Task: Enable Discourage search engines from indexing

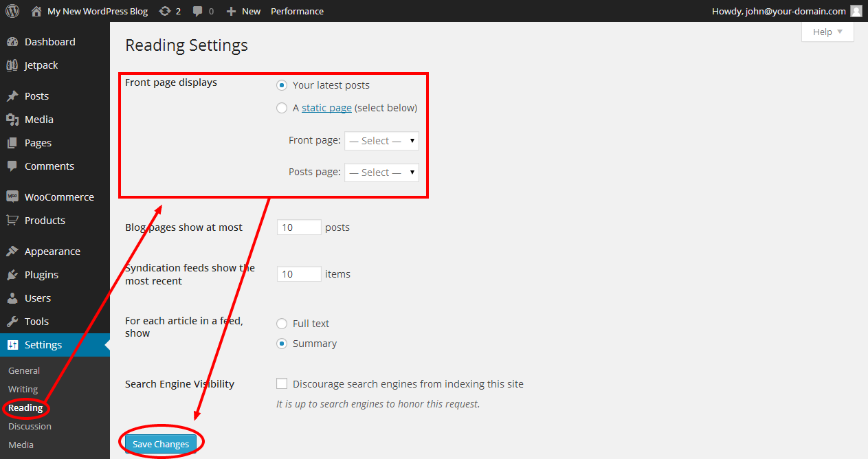Action: point(282,383)
